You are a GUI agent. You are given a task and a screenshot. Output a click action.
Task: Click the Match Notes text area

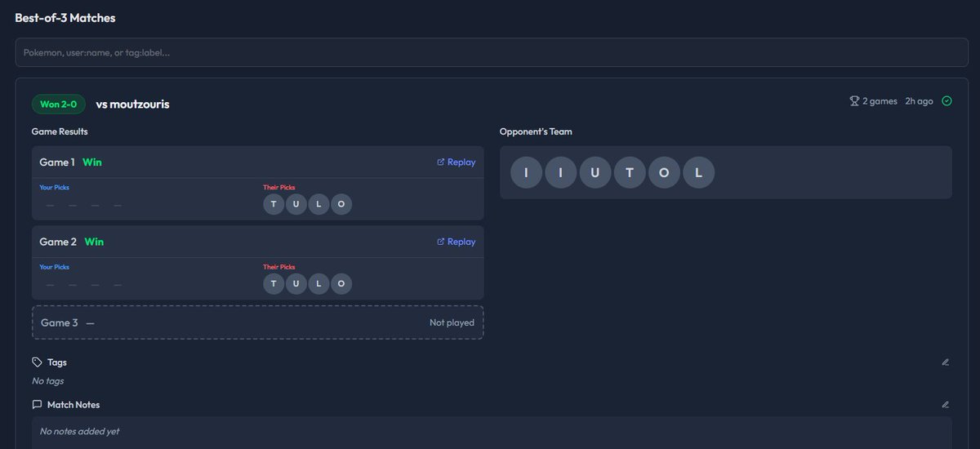click(x=492, y=433)
